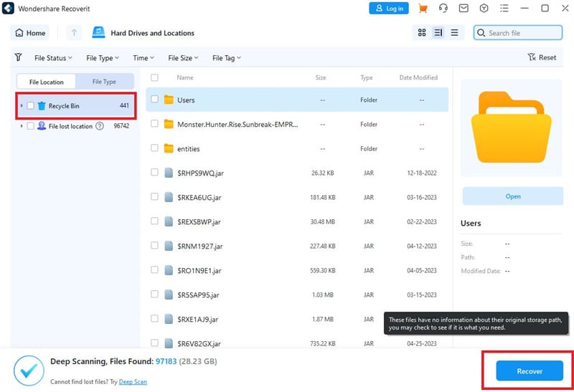This screenshot has height=392, width=574.
Task: Click the scan complete checkmark icon
Action: pos(29,371)
